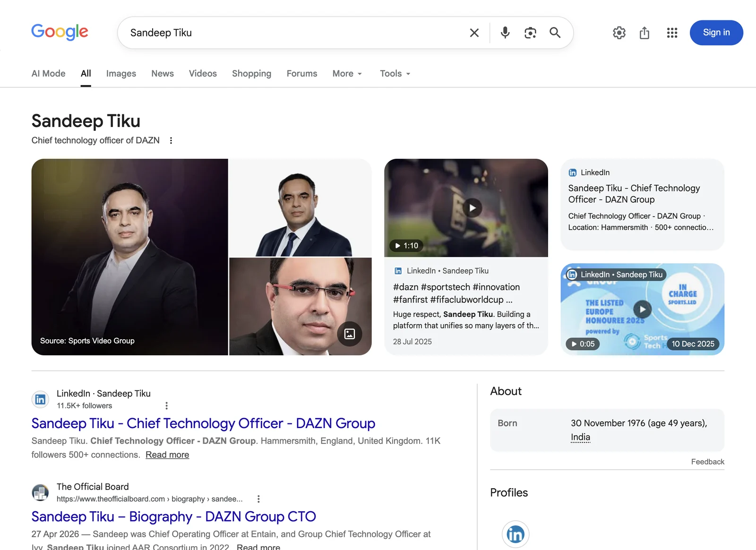The height and width of the screenshot is (550, 756).
Task: Start voice search with microphone icon
Action: click(x=505, y=33)
